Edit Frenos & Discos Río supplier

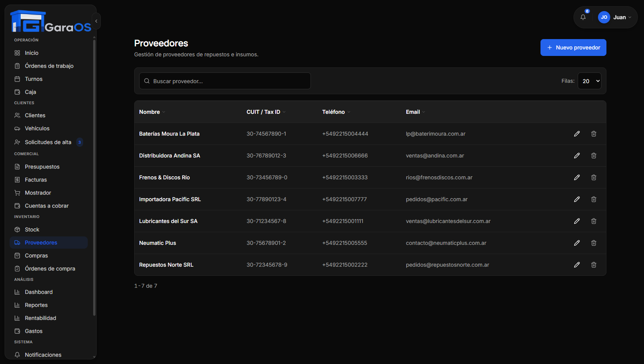tap(577, 177)
